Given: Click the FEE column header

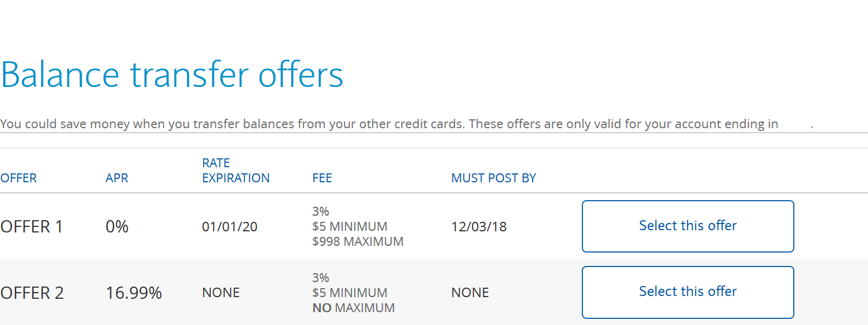Looking at the screenshot, I should click(x=322, y=178).
